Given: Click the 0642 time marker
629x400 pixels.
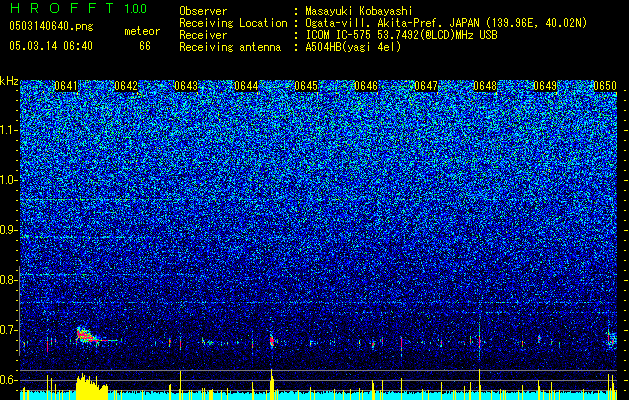Looking at the screenshot, I should click(x=126, y=86).
